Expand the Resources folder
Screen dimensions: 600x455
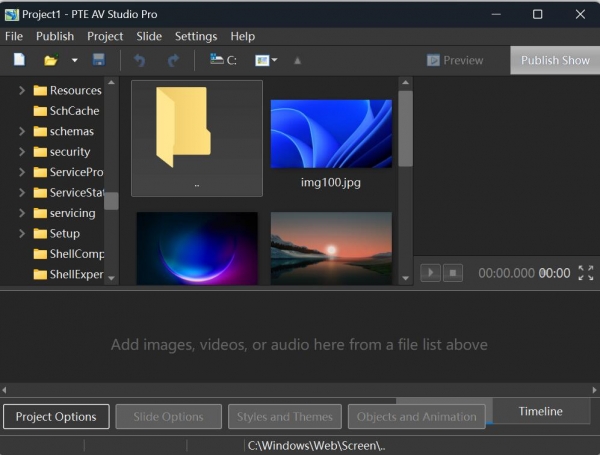22,90
